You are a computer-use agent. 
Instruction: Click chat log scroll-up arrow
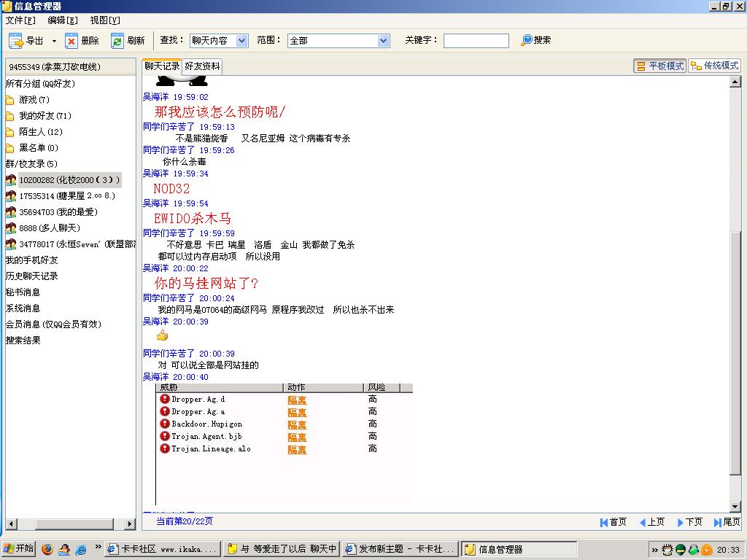click(x=735, y=82)
